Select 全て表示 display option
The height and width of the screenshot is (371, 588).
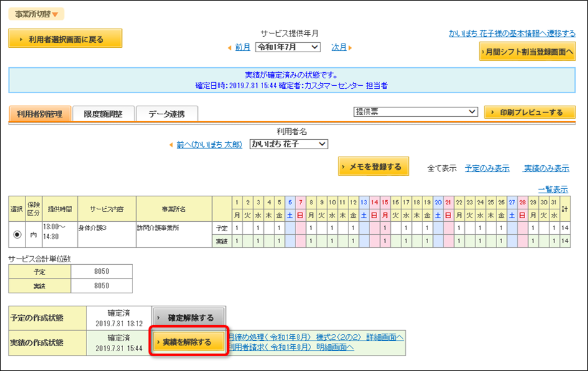442,168
